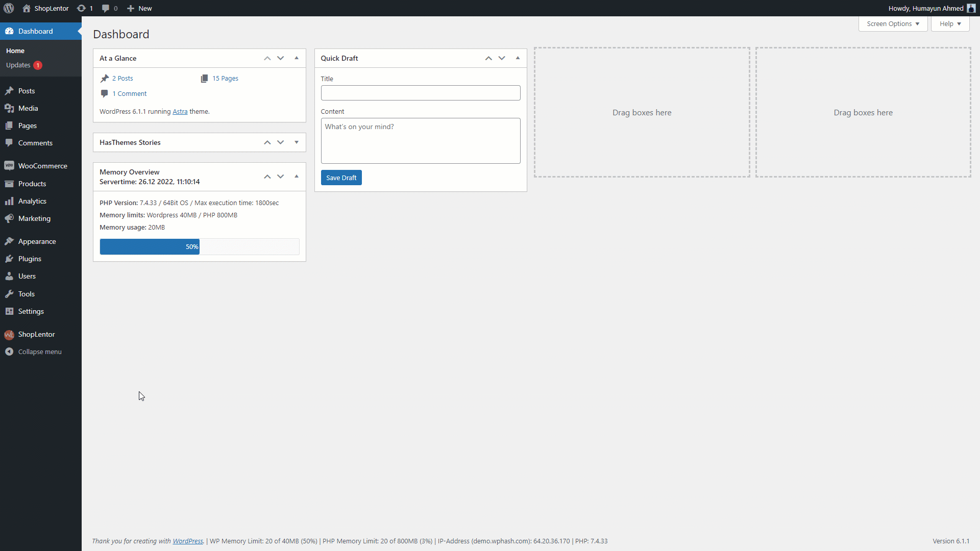The height and width of the screenshot is (551, 980).
Task: Expand the HasThemes Stories panel
Action: coord(296,142)
